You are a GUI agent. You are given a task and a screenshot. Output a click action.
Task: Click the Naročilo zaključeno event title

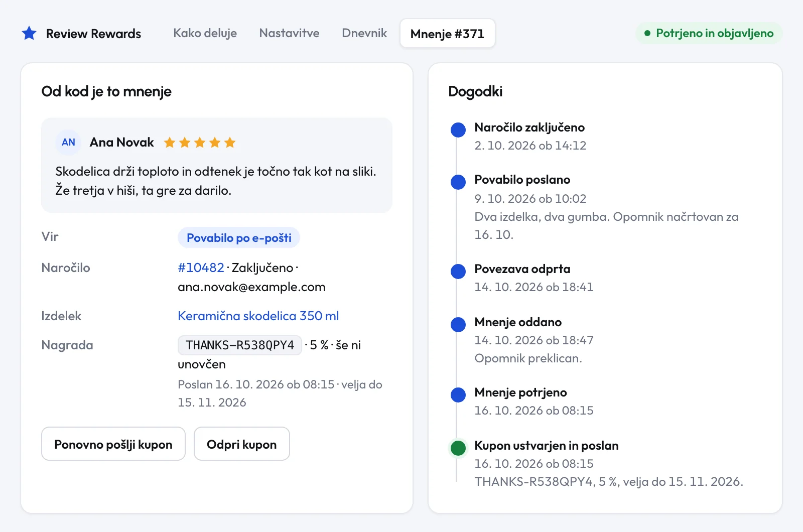click(529, 127)
